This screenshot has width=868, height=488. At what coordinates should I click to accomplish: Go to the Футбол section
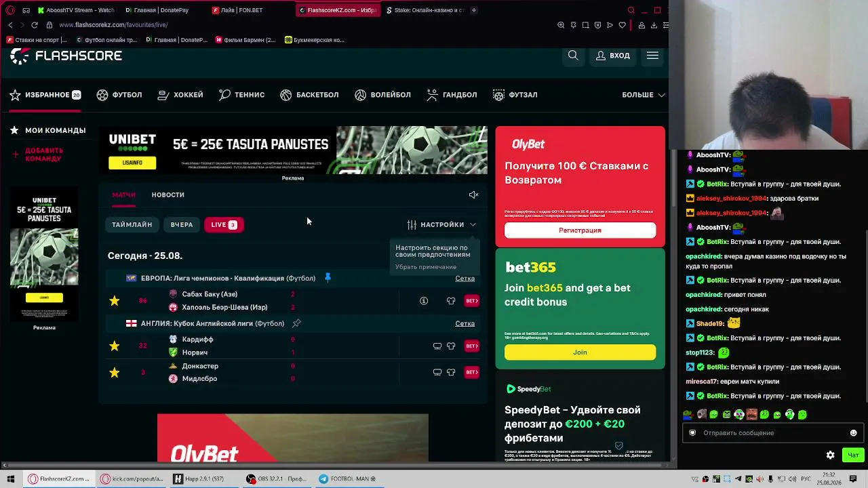(119, 95)
